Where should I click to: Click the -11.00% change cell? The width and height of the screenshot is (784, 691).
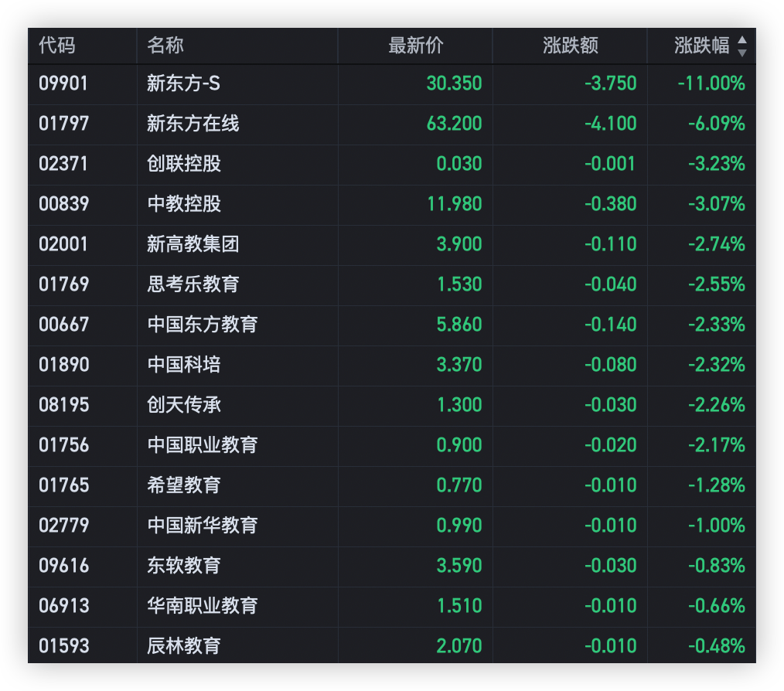coord(711,83)
